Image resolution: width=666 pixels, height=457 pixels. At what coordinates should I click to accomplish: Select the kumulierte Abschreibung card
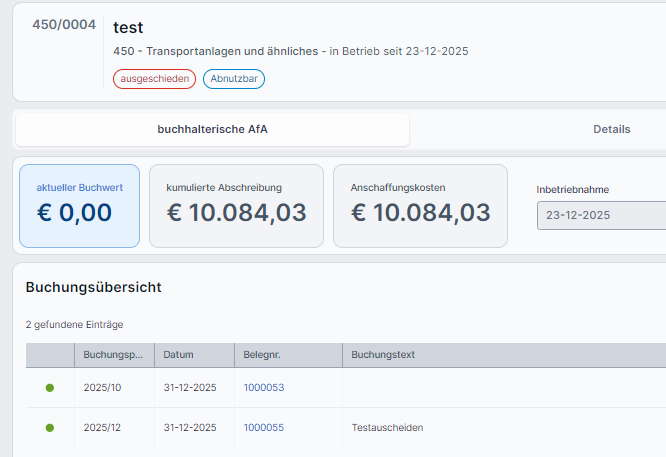[x=236, y=205]
